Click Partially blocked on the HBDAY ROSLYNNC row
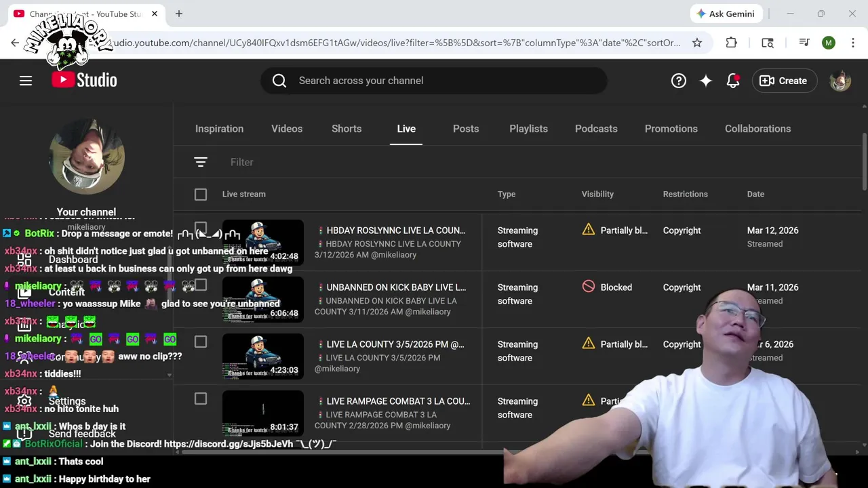 [x=624, y=230]
